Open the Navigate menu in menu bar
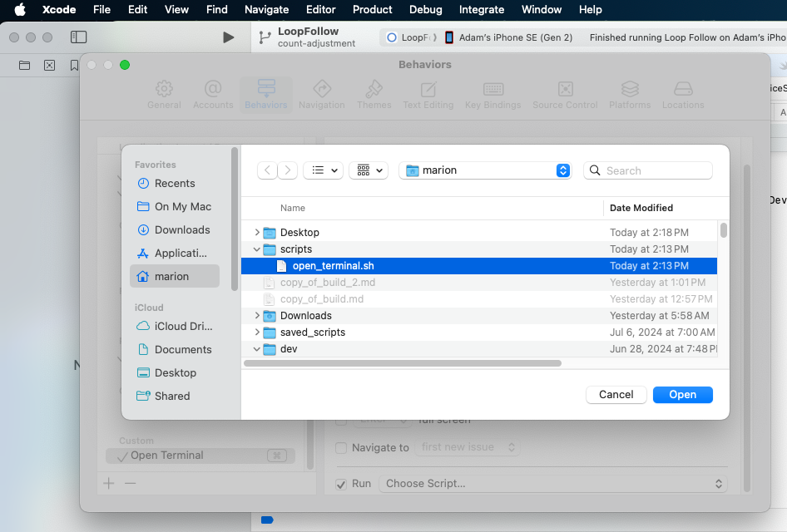The width and height of the screenshot is (787, 532). click(266, 10)
